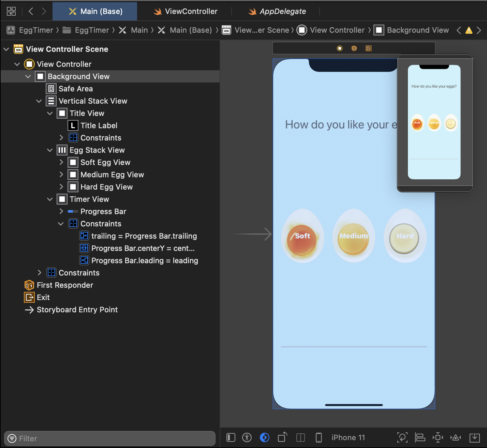Select EggTimer folder in the jump bar
The height and width of the screenshot is (448, 487).
[x=86, y=30]
